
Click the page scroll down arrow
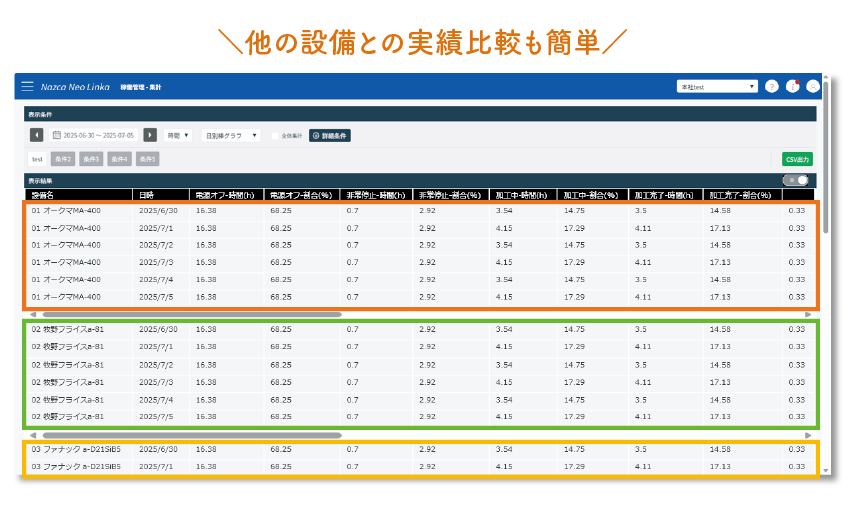click(x=826, y=471)
